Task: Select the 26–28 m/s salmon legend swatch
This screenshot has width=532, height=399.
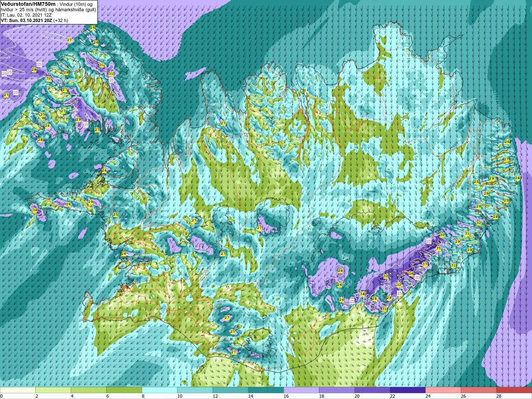Action: (478, 390)
